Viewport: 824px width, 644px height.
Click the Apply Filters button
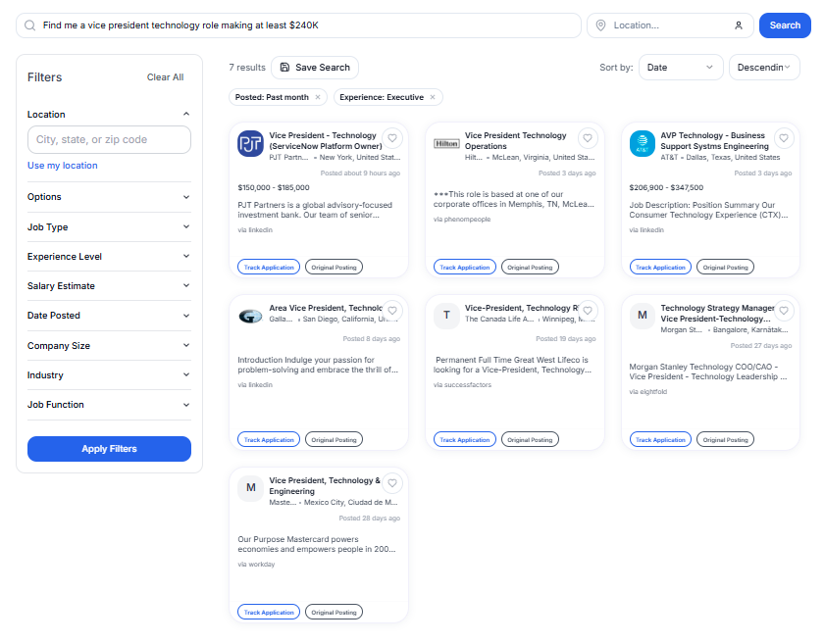[109, 449]
